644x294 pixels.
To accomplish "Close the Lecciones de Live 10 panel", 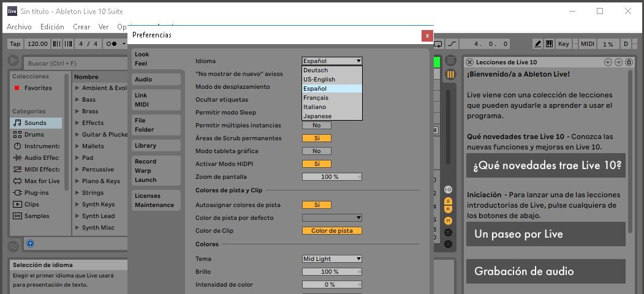I will 470,62.
